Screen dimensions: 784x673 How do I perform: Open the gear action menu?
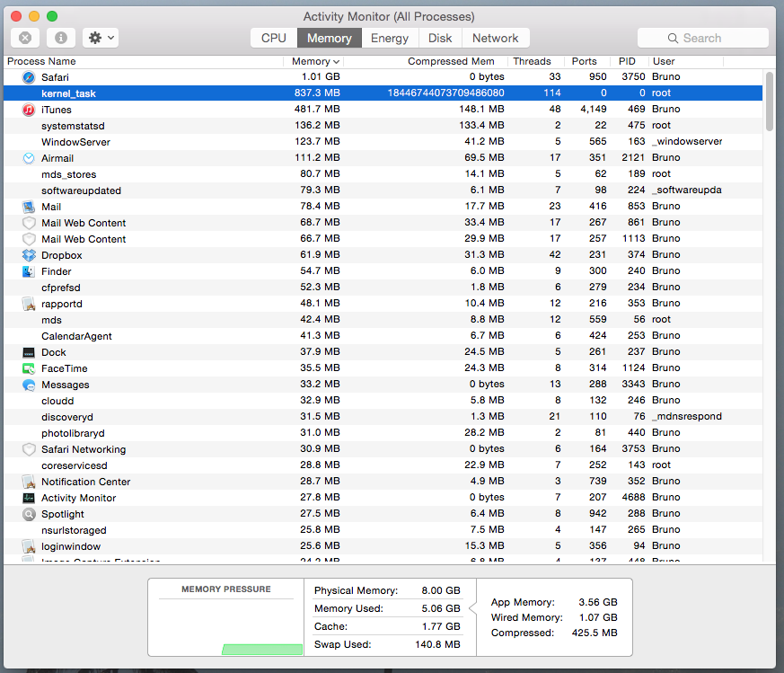point(101,38)
